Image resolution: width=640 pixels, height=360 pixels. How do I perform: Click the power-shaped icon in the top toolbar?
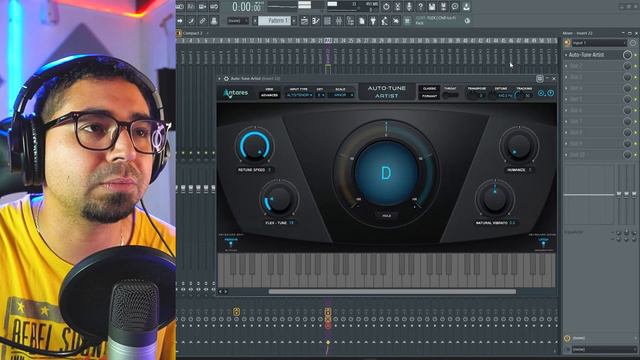click(386, 7)
